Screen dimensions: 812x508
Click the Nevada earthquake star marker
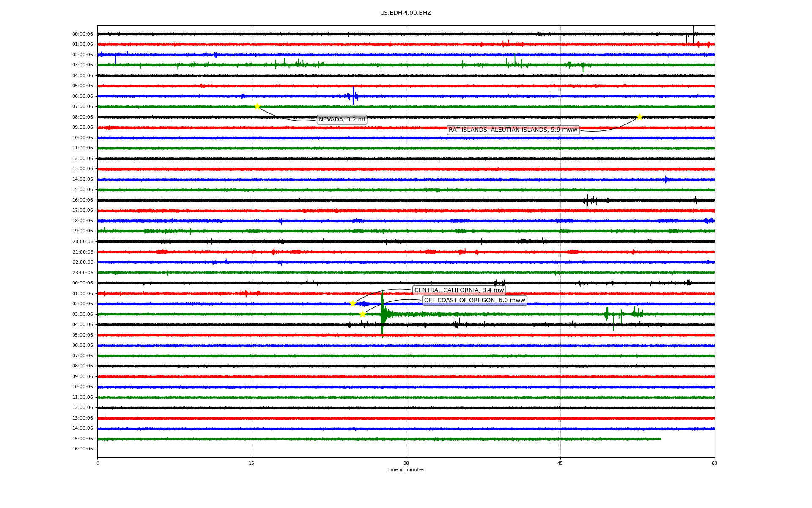click(257, 107)
